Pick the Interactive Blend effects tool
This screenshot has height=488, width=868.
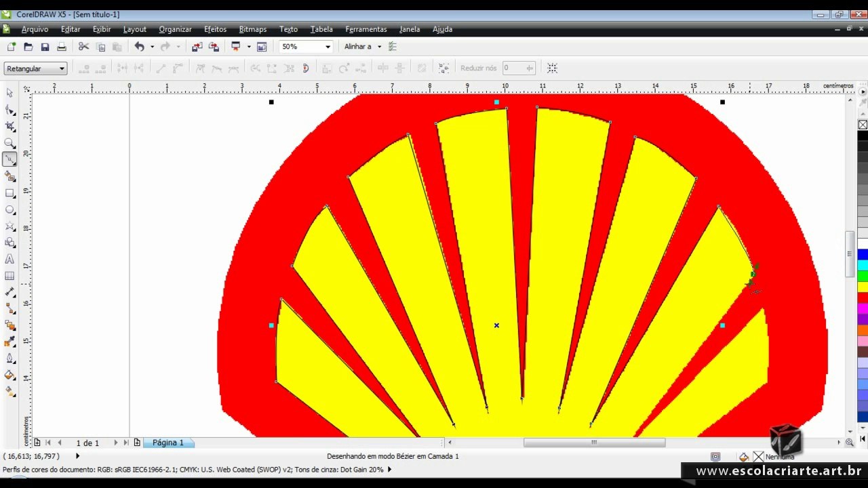(x=9, y=325)
